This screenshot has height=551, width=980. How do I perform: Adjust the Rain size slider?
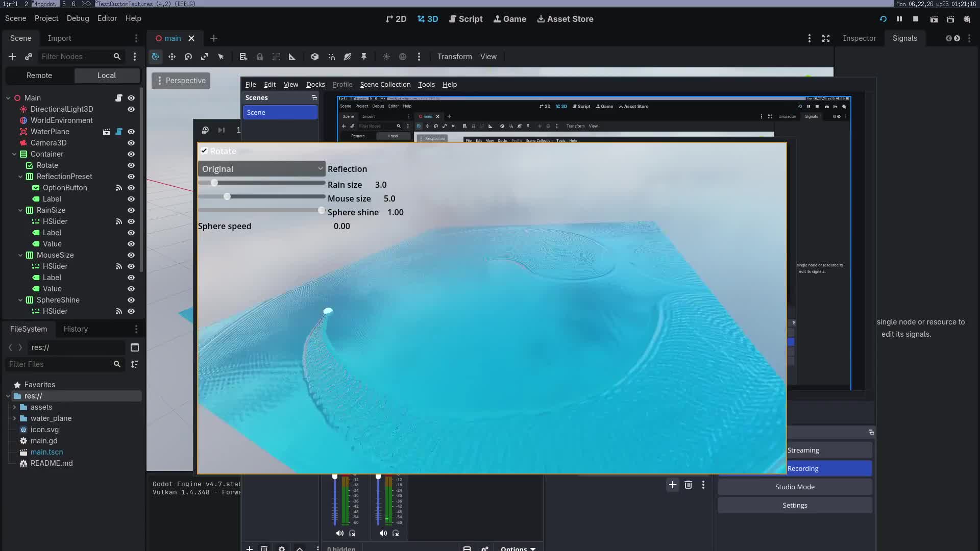[261, 183]
